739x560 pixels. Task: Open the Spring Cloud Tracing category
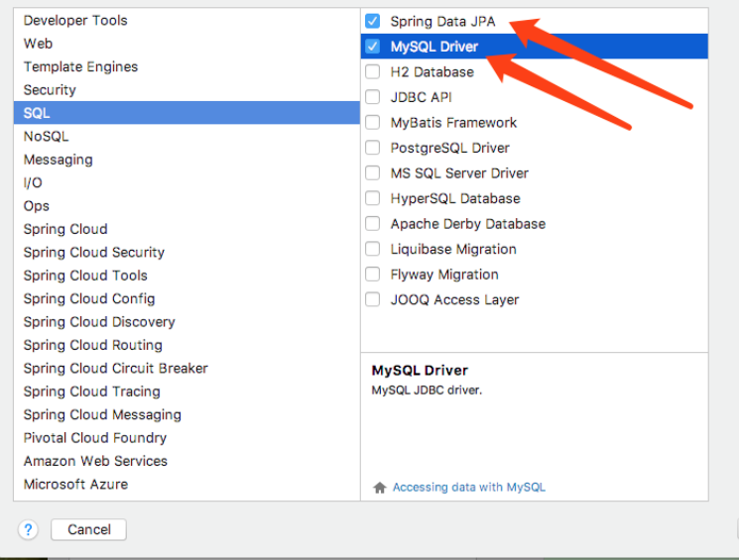[x=186, y=391]
